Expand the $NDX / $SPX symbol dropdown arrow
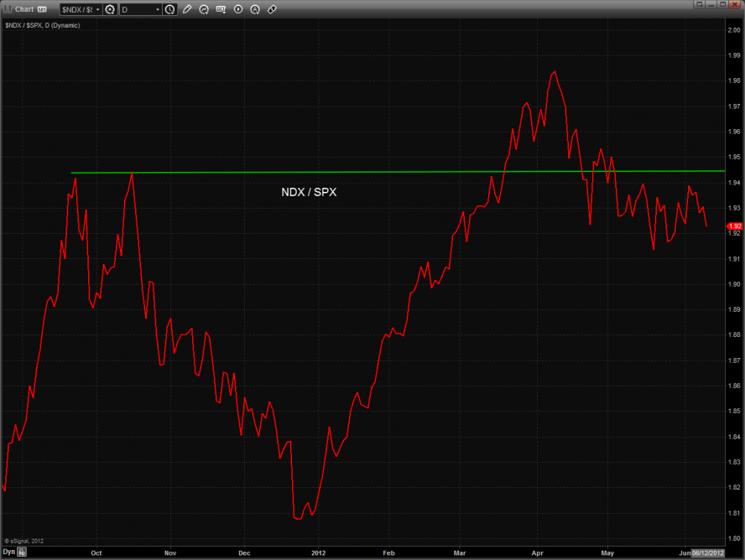 click(x=99, y=9)
